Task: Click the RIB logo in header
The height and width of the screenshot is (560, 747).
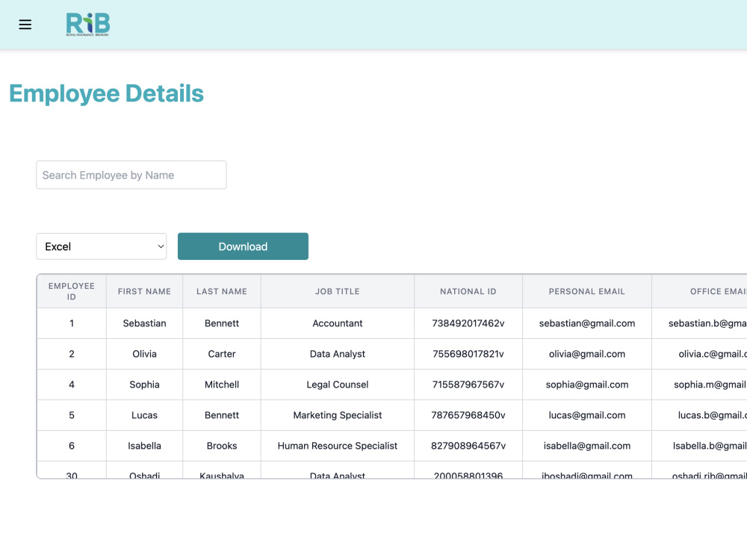Action: (88, 25)
